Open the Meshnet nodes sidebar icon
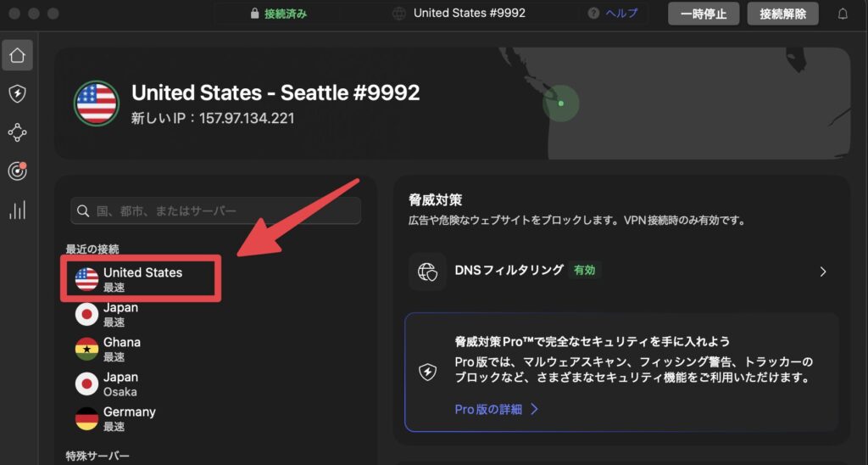Viewport: 868px width, 465px height. coord(17,132)
